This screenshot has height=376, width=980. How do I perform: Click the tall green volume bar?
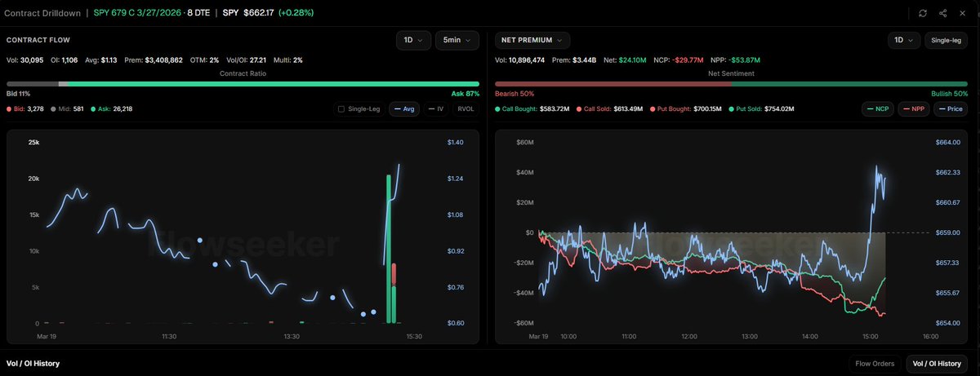389,249
